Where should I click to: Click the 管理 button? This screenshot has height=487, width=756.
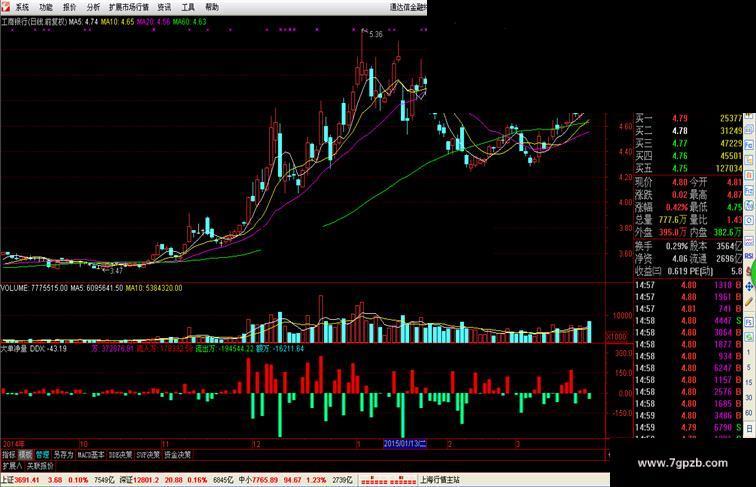pyautogui.click(x=42, y=455)
